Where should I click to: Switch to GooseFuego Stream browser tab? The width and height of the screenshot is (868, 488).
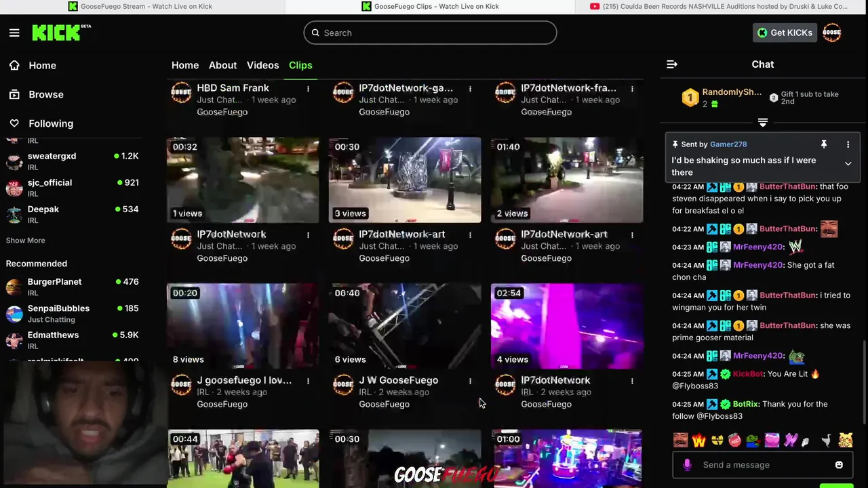(141, 6)
